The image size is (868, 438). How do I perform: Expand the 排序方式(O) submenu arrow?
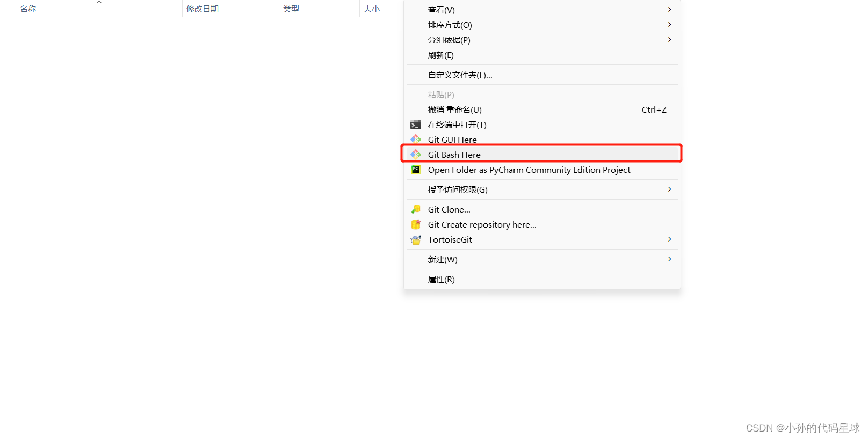pos(669,25)
